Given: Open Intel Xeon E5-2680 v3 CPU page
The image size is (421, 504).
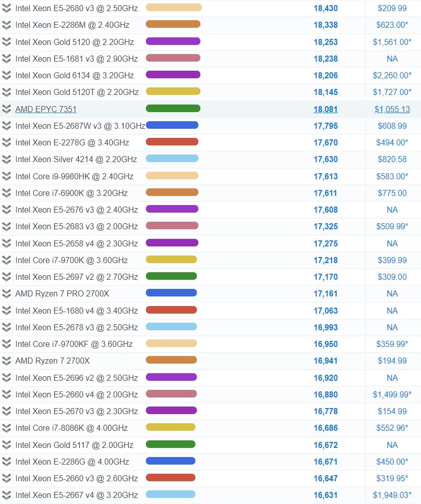Looking at the screenshot, I should click(x=77, y=9).
